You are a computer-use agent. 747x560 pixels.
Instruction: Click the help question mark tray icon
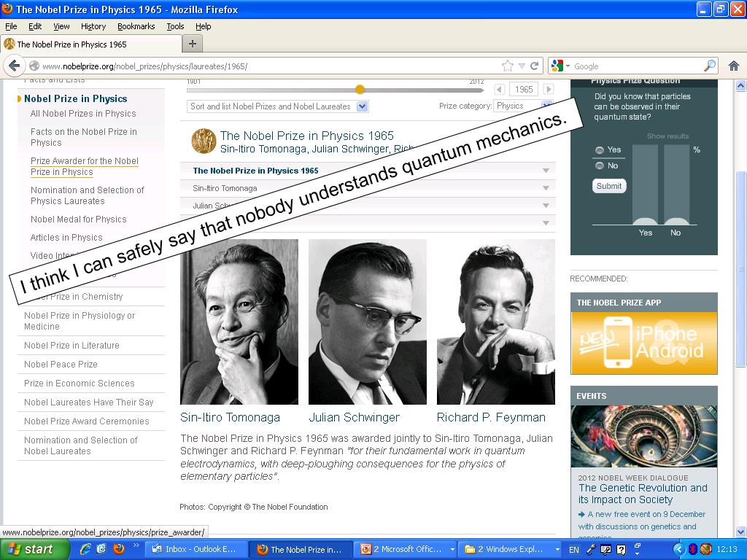click(622, 550)
